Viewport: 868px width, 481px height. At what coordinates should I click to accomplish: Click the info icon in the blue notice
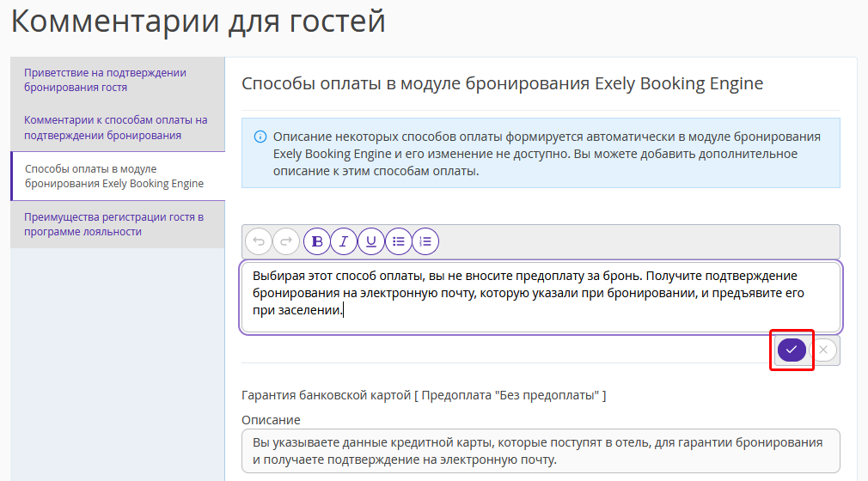click(260, 137)
